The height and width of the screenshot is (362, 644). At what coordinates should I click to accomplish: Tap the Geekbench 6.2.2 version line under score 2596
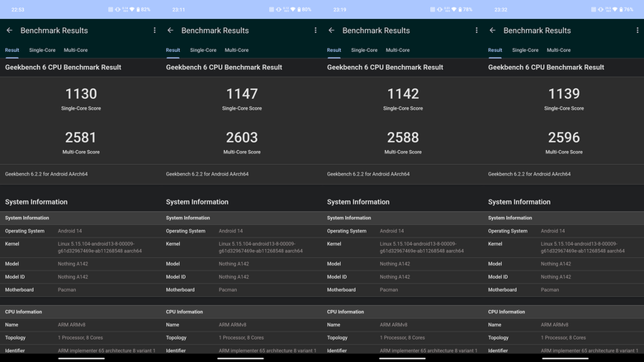point(529,174)
